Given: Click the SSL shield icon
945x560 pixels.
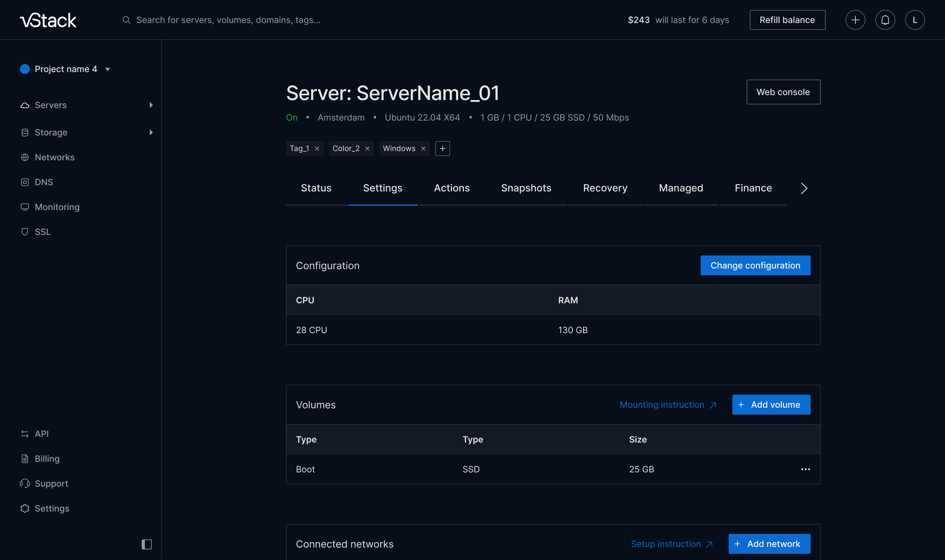Looking at the screenshot, I should [x=25, y=232].
